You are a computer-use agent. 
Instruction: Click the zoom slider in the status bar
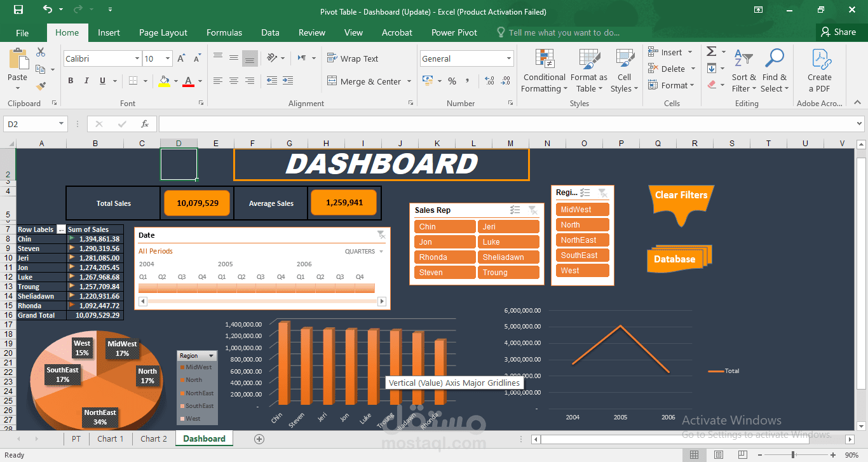pyautogui.click(x=793, y=455)
